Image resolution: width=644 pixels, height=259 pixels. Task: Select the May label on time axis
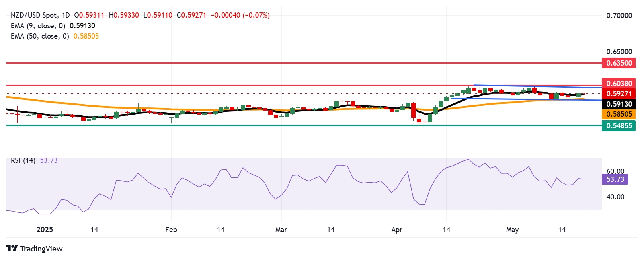(512, 230)
